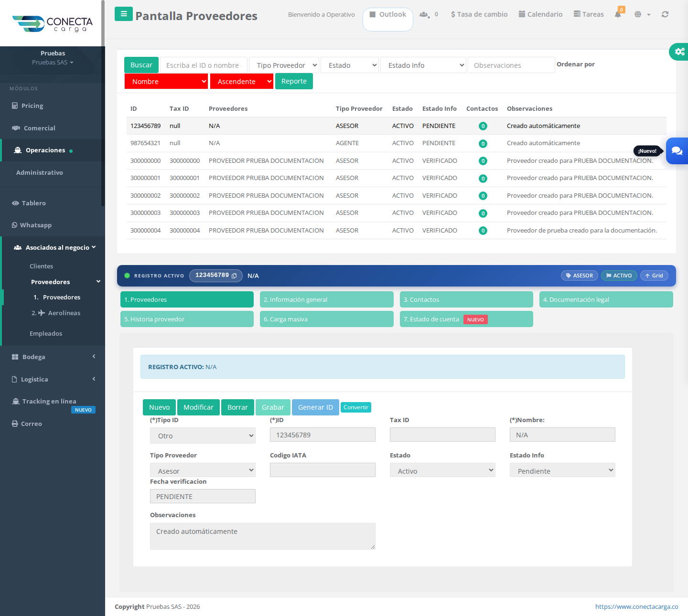Viewport: 688px width, 616px height.
Task: Open the Pruebas SAS company dropdown
Action: tap(53, 63)
